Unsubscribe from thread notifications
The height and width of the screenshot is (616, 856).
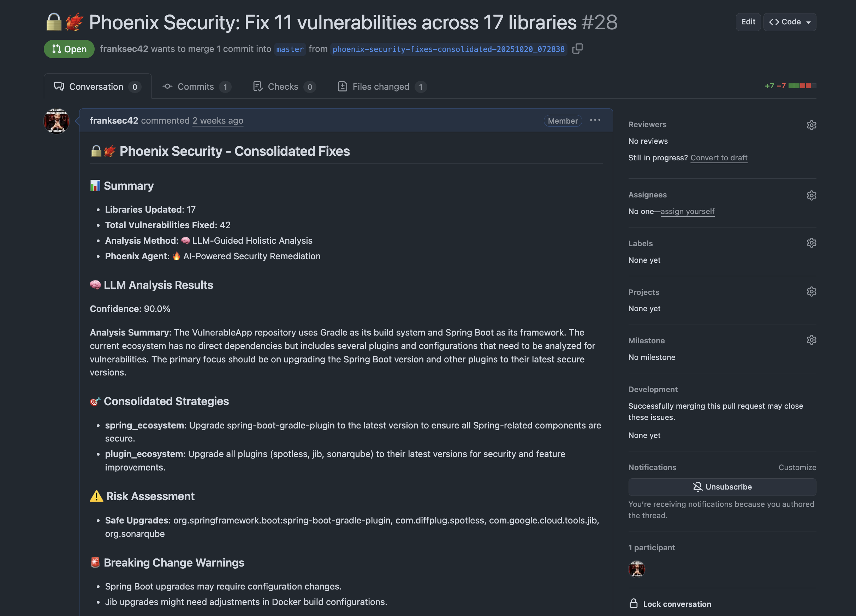pos(722,487)
